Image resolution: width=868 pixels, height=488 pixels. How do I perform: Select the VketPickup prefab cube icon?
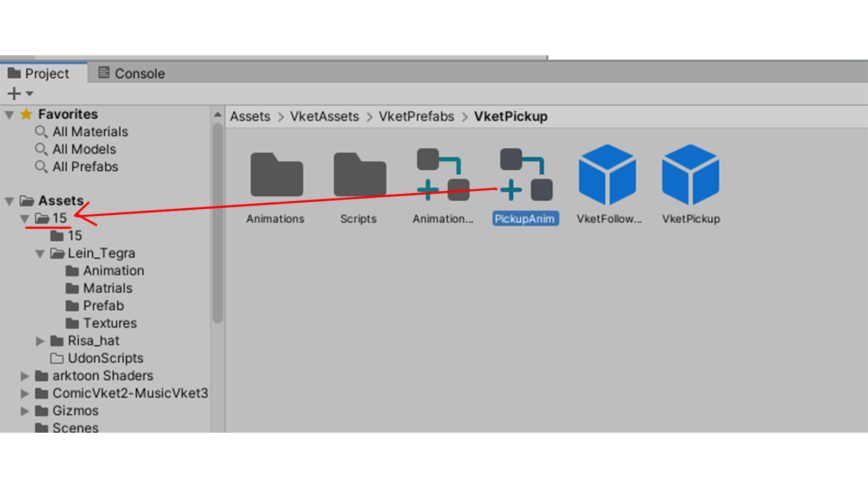coord(691,175)
